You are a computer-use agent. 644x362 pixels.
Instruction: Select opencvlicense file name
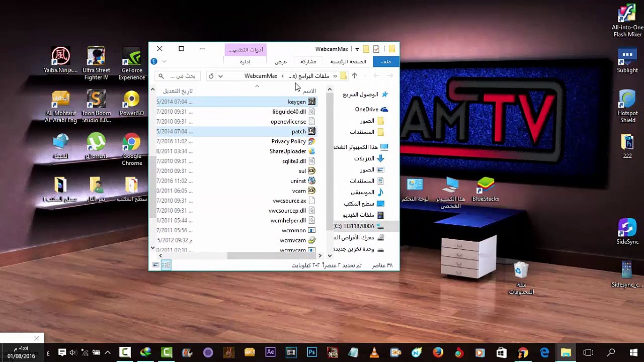(288, 122)
